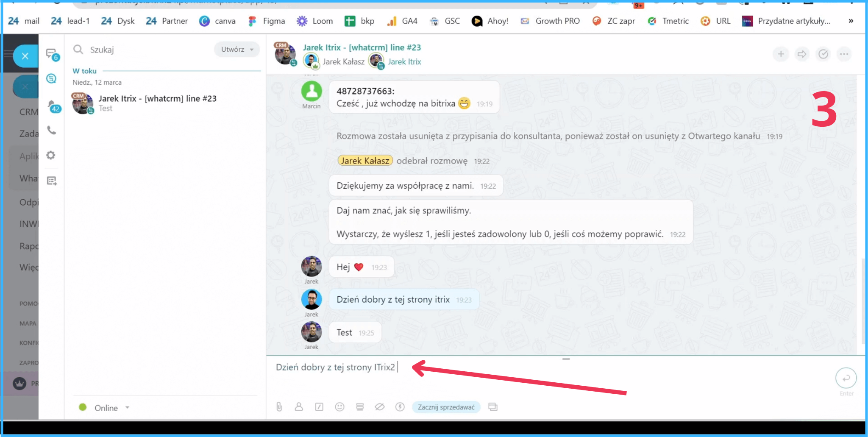Click the Zacznij sprzedawać button
Viewport: 868px width, 437px height.
[446, 407]
